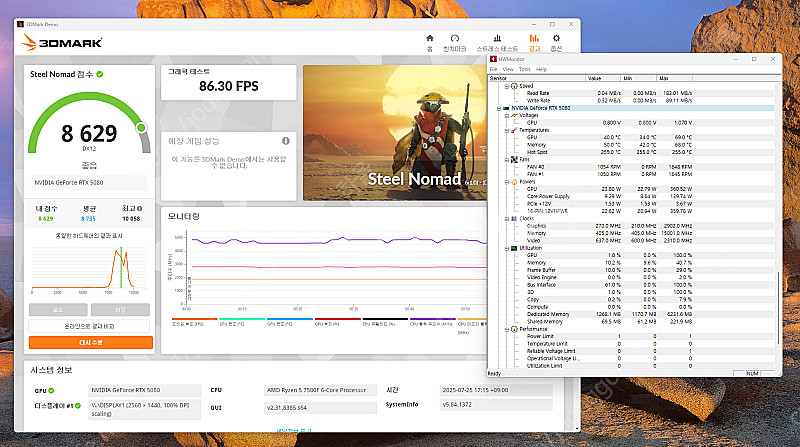The image size is (800, 447).
Task: Open the 3DMark Home icon
Action: pos(430,38)
